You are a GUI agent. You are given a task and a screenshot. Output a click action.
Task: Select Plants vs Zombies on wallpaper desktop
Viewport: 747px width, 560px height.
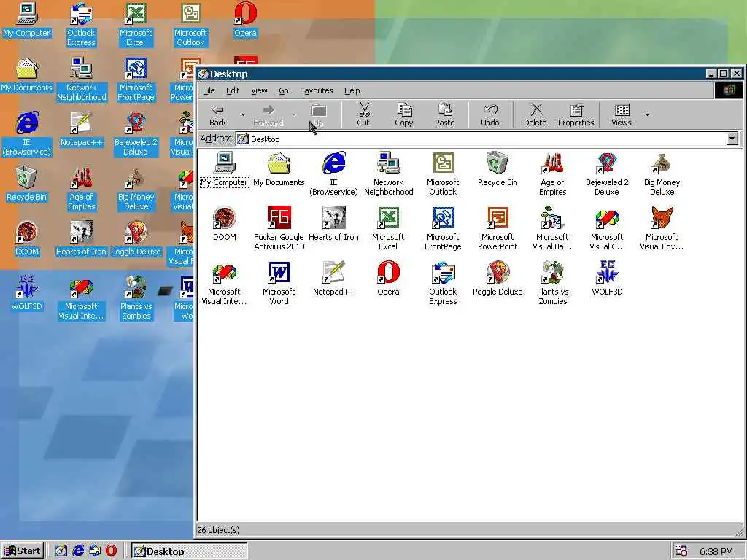[x=136, y=298]
